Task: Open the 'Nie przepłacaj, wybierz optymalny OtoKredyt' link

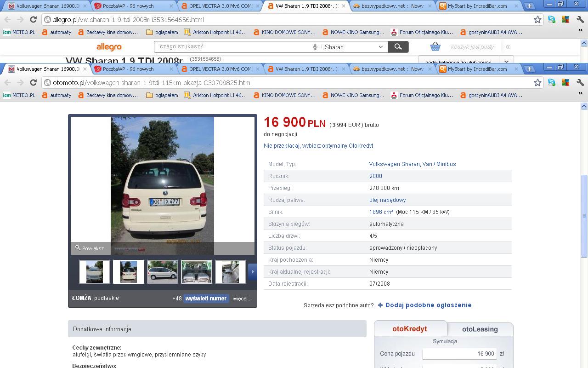Action: (x=318, y=145)
